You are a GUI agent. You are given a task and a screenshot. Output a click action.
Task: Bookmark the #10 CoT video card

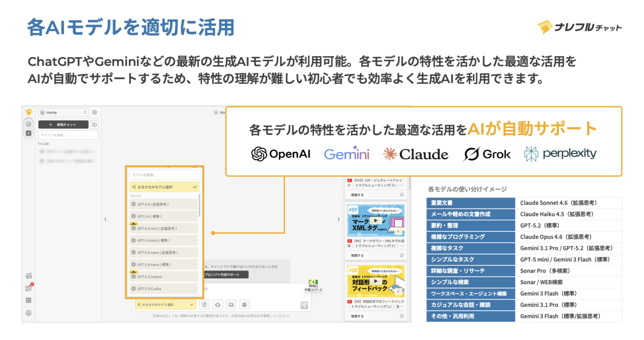click(x=402, y=195)
